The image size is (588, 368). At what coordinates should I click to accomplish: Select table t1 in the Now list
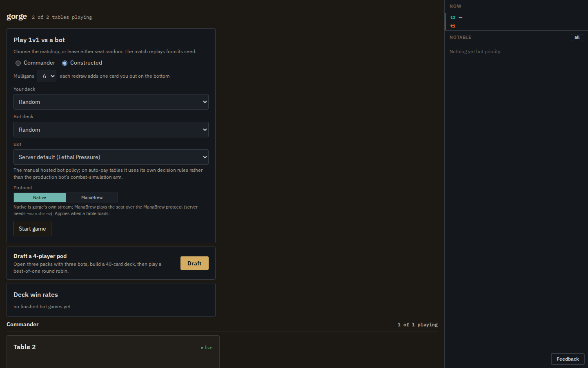tap(516, 26)
